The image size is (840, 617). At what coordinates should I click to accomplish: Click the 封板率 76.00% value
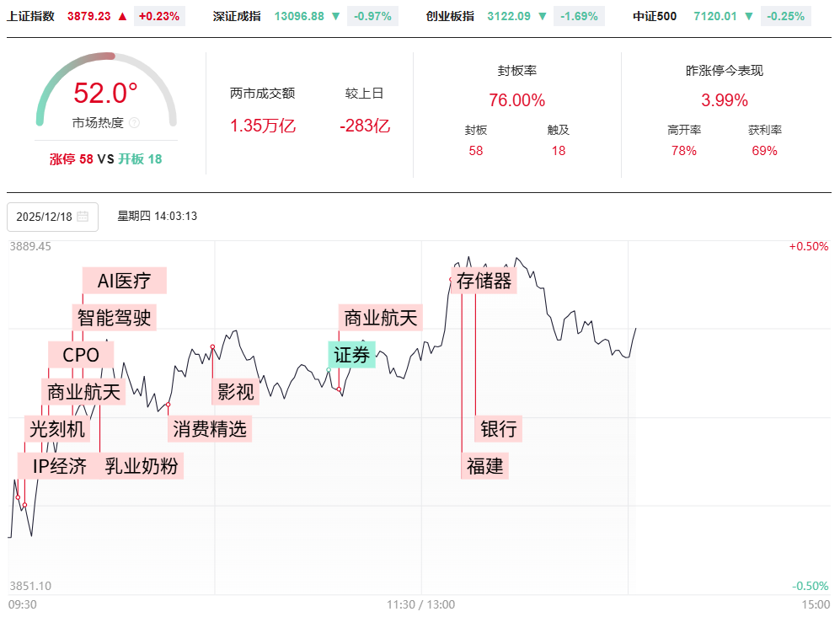click(516, 100)
